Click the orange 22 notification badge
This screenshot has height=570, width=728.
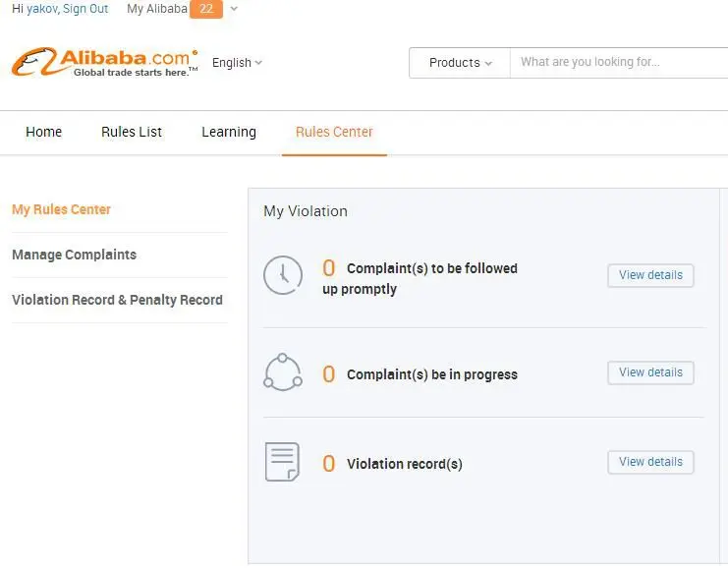click(206, 9)
